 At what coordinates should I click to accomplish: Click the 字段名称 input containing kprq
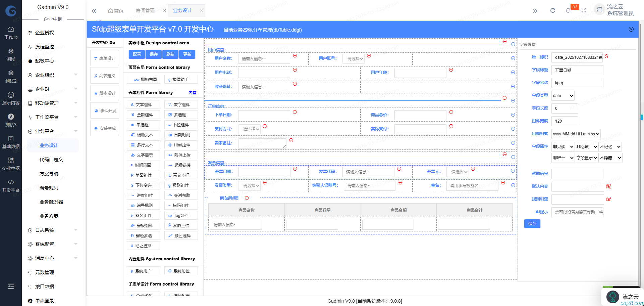[x=577, y=83]
